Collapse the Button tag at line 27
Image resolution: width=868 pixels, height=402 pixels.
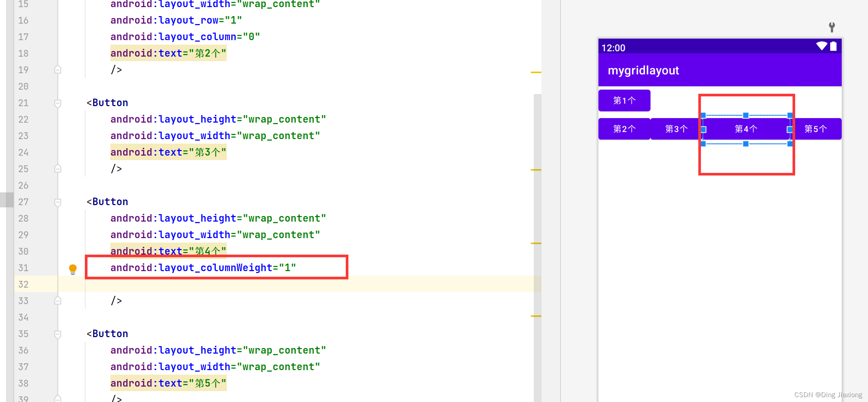[x=58, y=202]
